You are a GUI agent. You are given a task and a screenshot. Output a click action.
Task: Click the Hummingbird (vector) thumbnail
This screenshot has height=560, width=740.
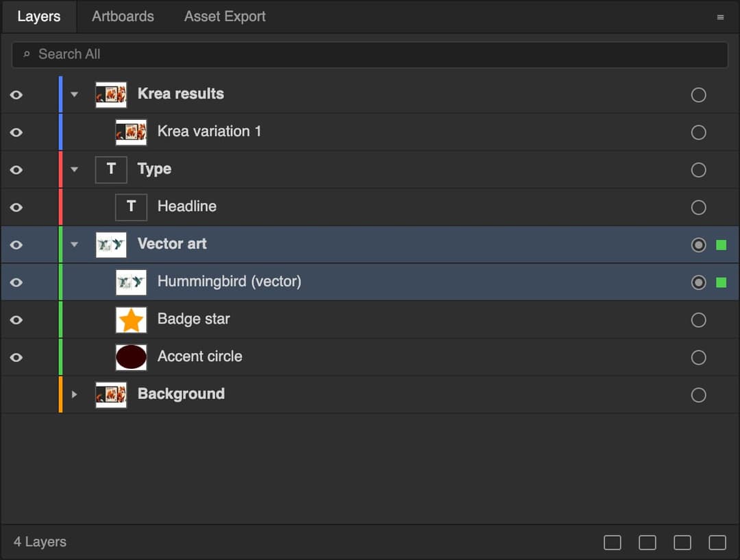131,282
